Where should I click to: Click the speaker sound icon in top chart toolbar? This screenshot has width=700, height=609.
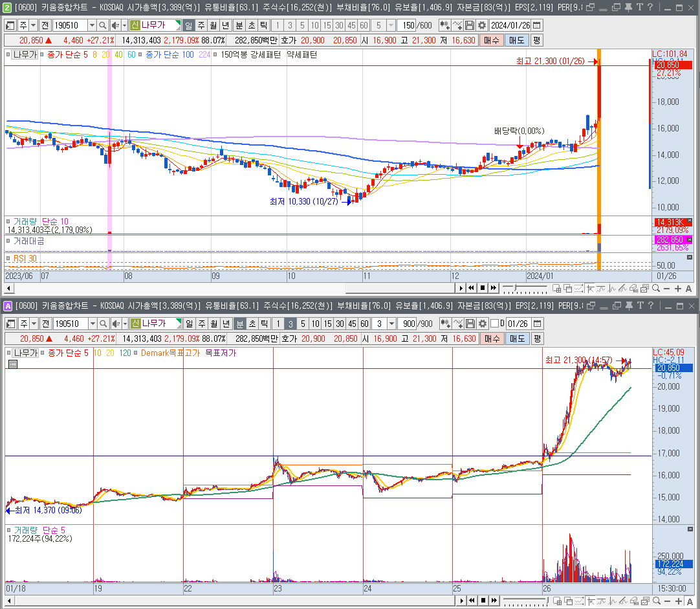115,25
